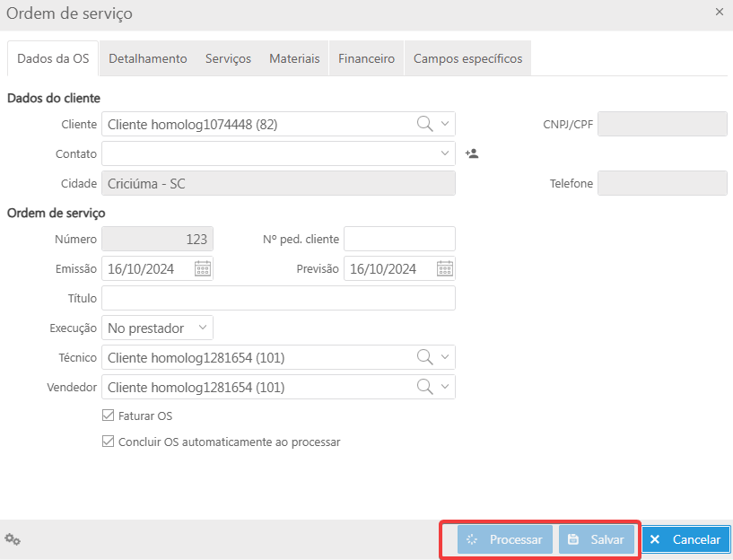Switch to the Detalhamento tab

(x=148, y=58)
